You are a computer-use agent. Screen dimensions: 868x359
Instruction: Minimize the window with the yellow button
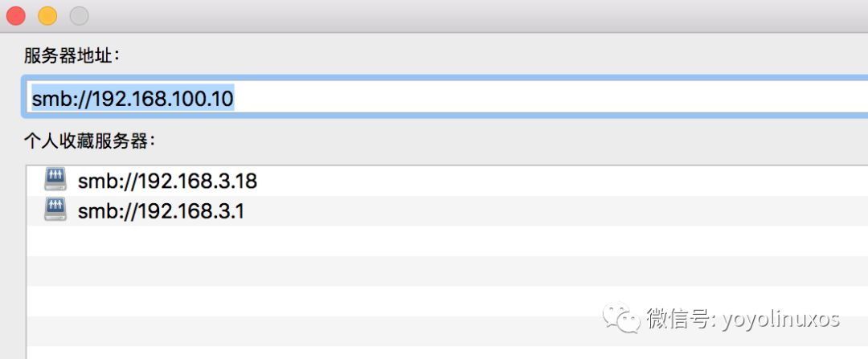47,16
